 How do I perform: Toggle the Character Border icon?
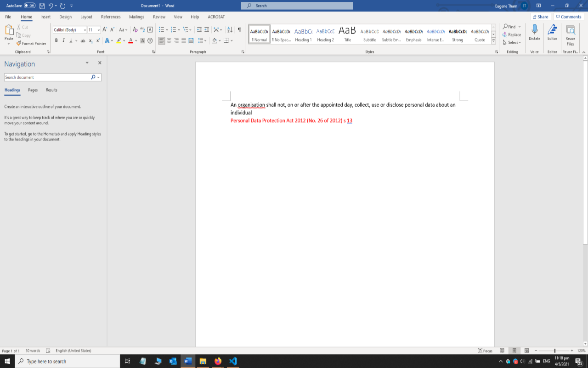pyautogui.click(x=150, y=29)
